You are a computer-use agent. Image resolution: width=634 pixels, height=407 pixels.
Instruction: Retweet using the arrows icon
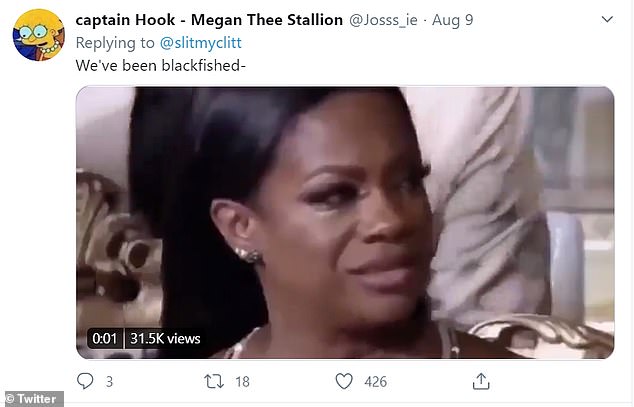pyautogui.click(x=214, y=381)
